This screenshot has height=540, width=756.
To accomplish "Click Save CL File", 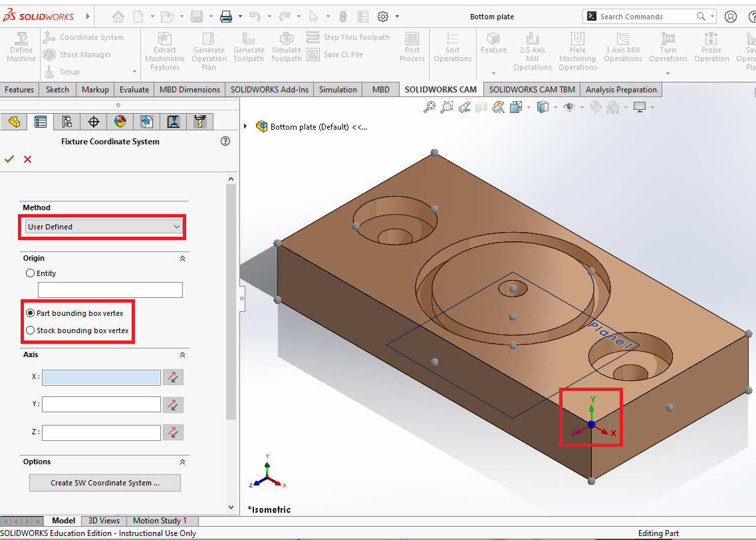I will 335,55.
